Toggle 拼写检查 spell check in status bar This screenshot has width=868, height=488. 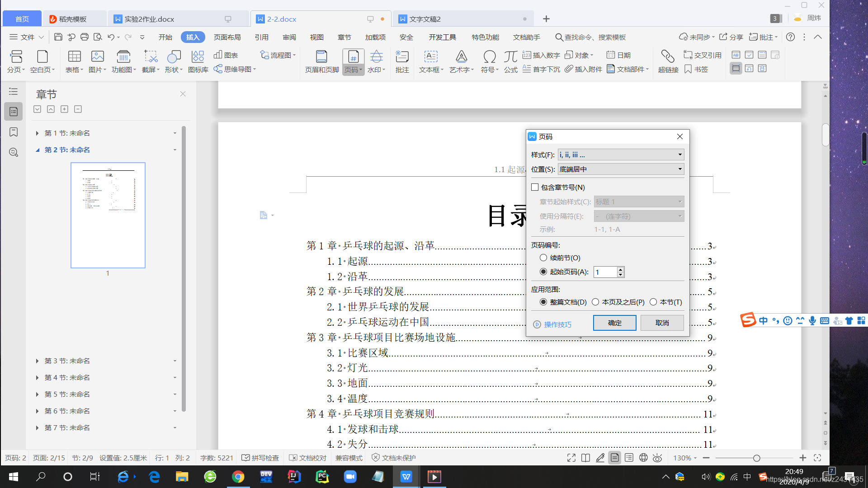260,458
